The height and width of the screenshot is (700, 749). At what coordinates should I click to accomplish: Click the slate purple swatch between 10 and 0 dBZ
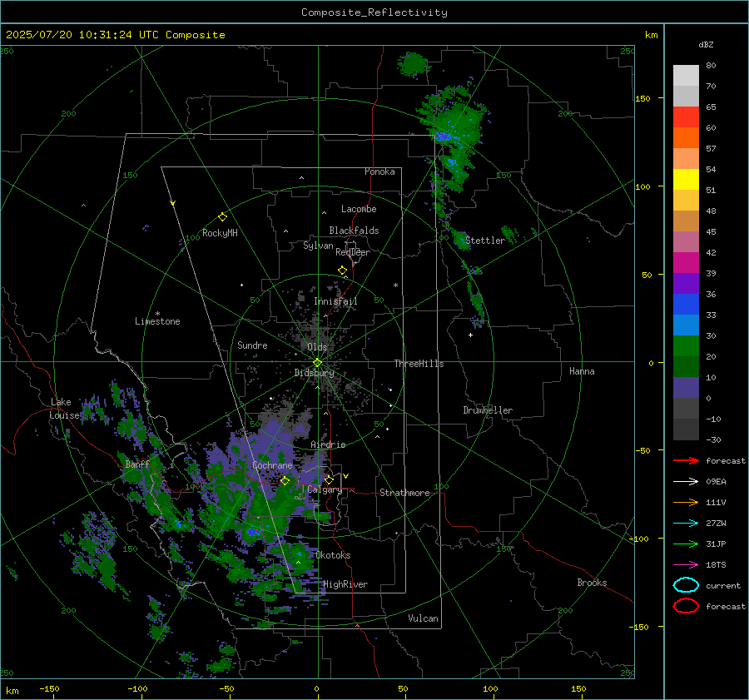click(x=686, y=388)
